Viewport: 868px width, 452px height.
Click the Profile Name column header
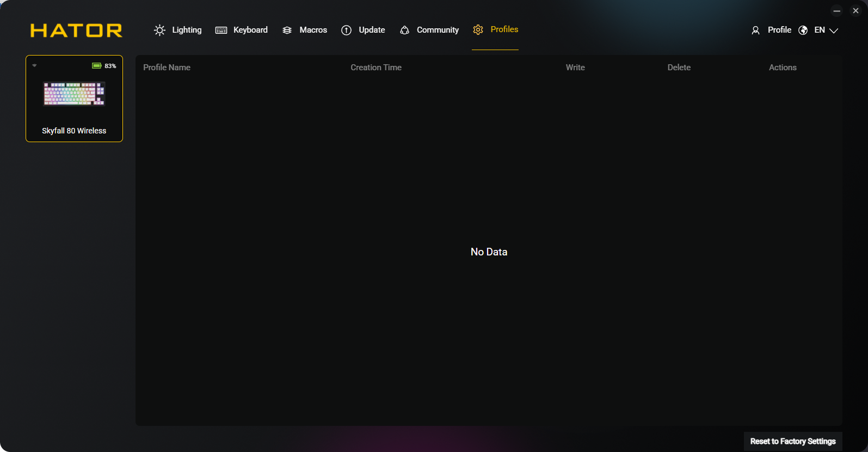(x=167, y=68)
